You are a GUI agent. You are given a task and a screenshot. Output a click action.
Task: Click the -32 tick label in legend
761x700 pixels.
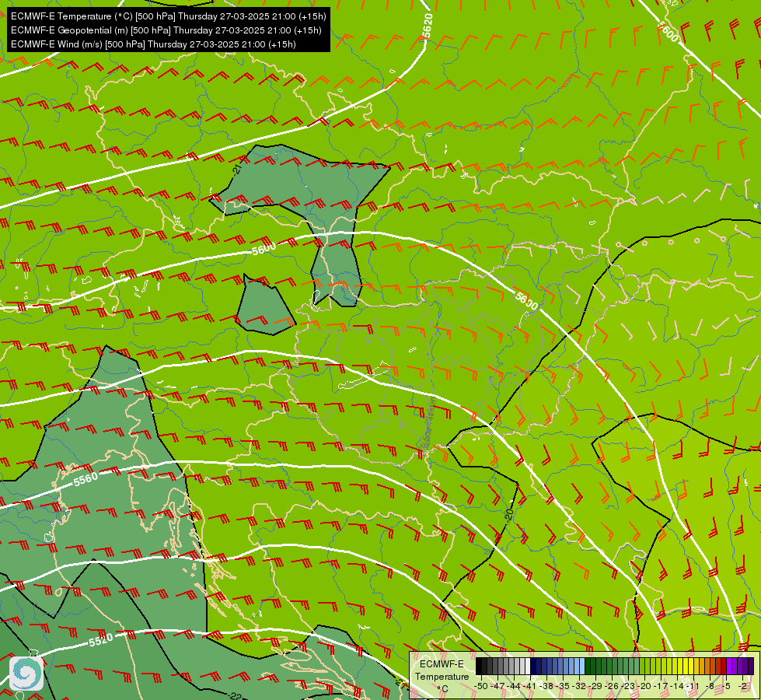579,686
